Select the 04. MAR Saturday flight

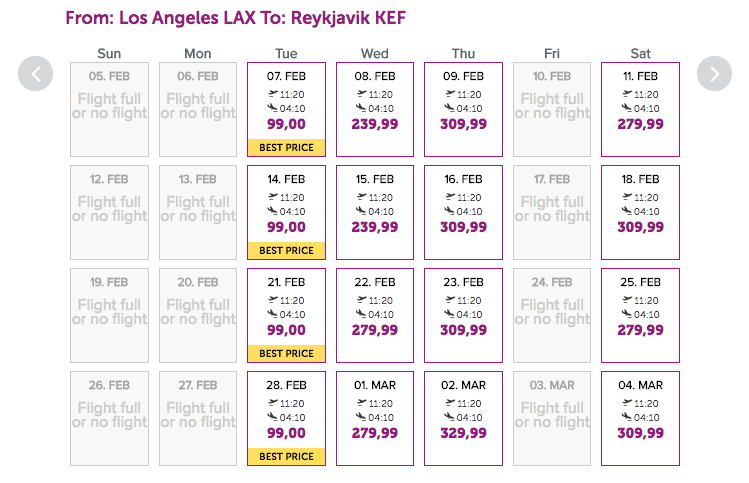640,418
